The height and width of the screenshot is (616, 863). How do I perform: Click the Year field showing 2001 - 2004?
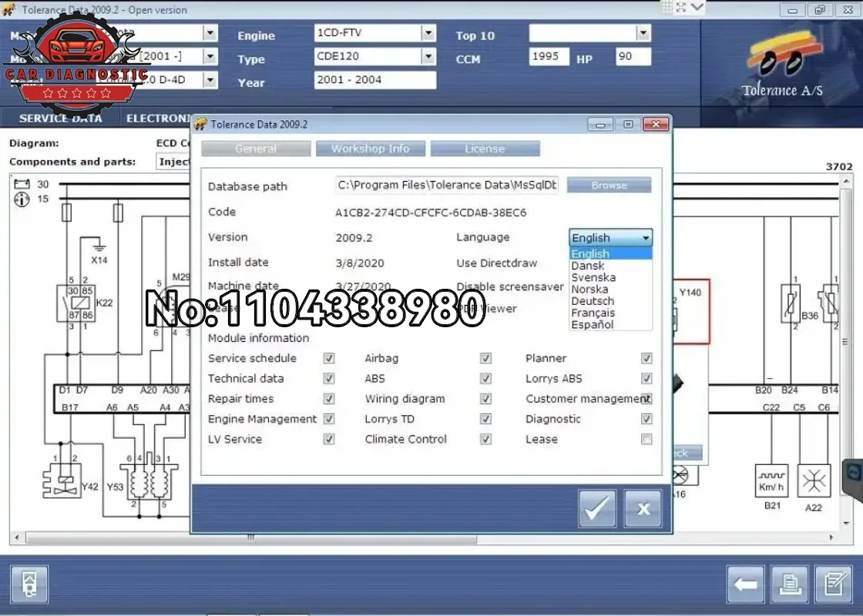(x=375, y=80)
